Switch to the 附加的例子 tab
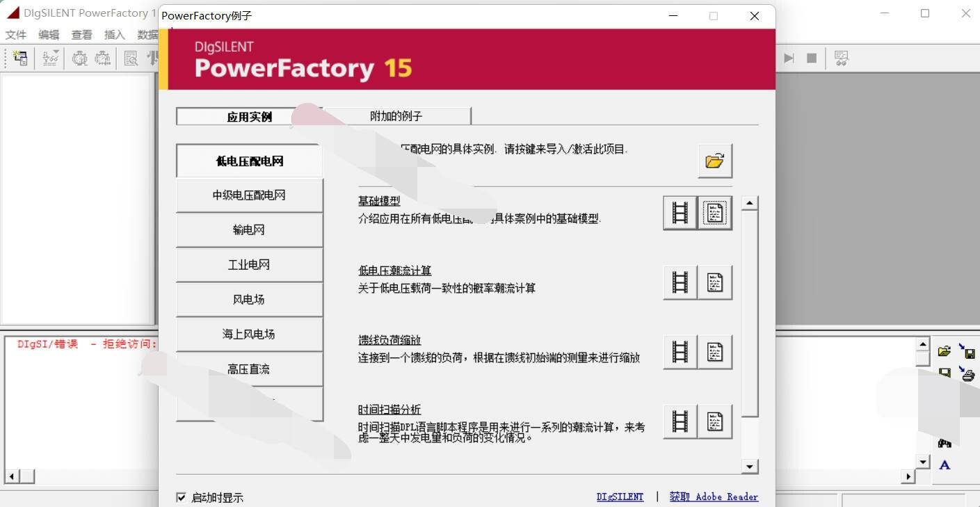This screenshot has height=507, width=980. click(396, 116)
